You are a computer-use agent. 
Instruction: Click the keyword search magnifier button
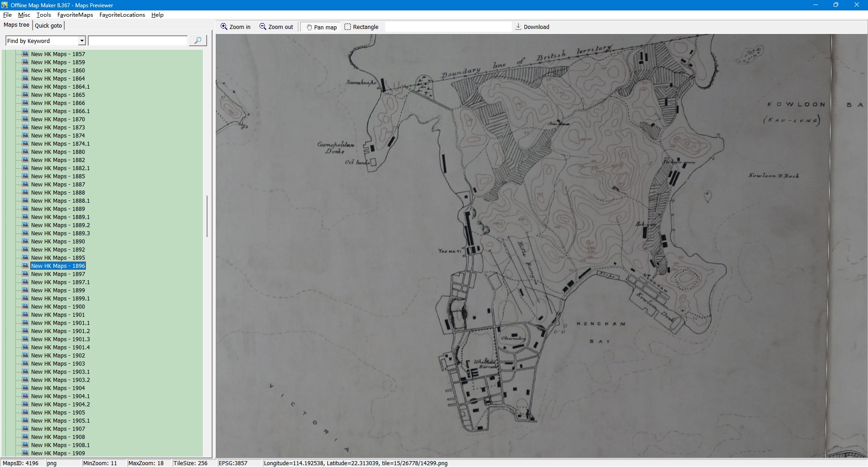coord(198,41)
